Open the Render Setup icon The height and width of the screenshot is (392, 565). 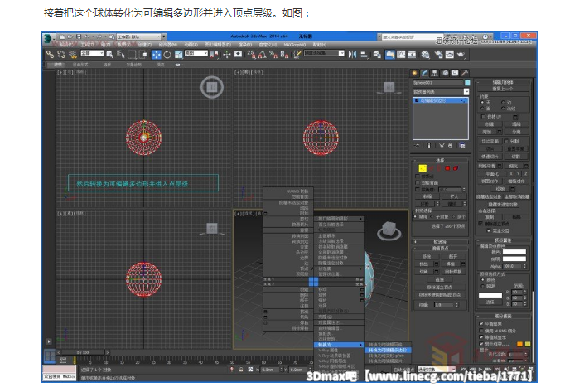pos(438,55)
